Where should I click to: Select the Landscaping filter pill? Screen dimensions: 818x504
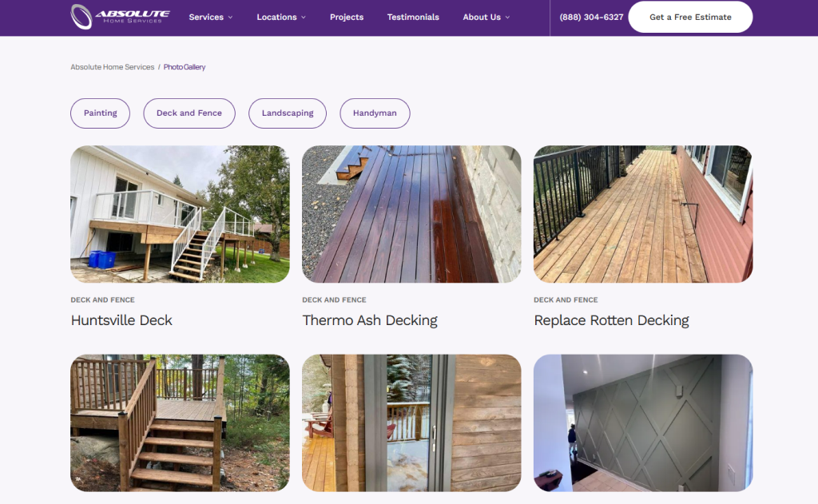288,113
